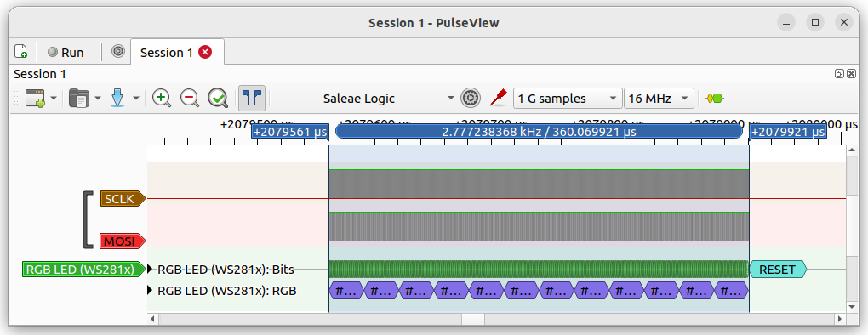Click the first RGB annotation block
This screenshot has height=335, width=868.
(346, 290)
